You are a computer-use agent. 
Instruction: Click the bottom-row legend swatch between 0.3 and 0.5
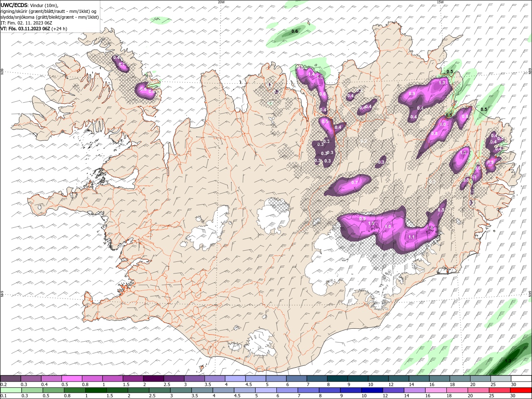tap(32, 390)
